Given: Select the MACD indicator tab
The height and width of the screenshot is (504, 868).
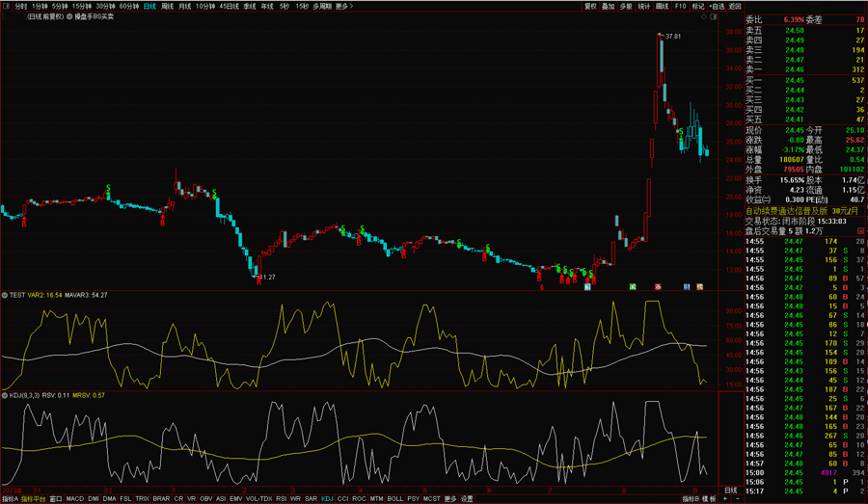Looking at the screenshot, I should (74, 498).
